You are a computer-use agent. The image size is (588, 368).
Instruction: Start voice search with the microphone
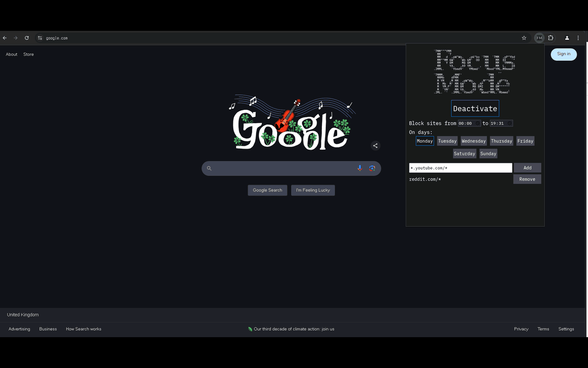click(x=360, y=168)
